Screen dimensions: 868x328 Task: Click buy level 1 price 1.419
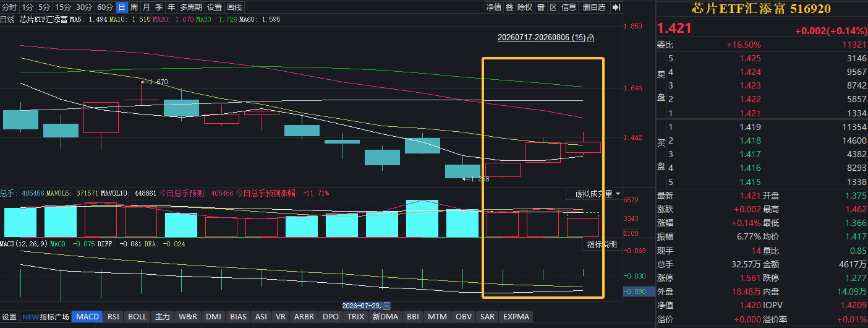click(751, 127)
